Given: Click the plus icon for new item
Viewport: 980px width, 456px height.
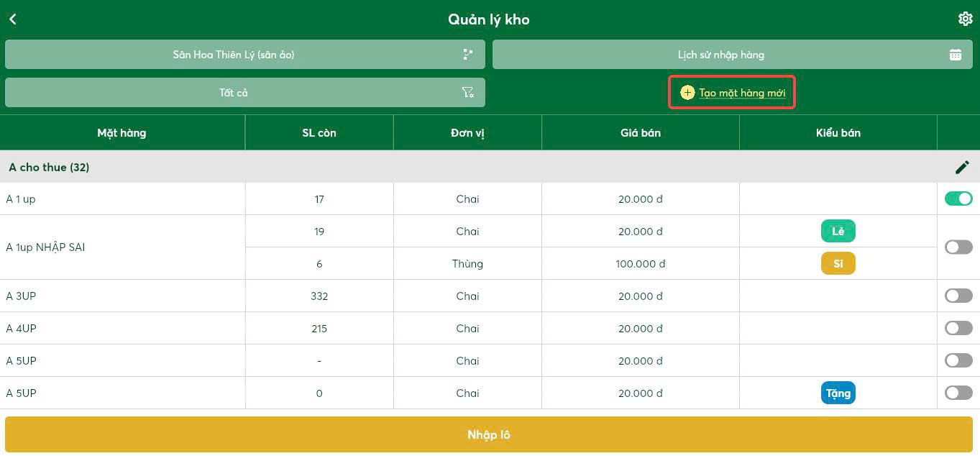Looking at the screenshot, I should [x=687, y=93].
